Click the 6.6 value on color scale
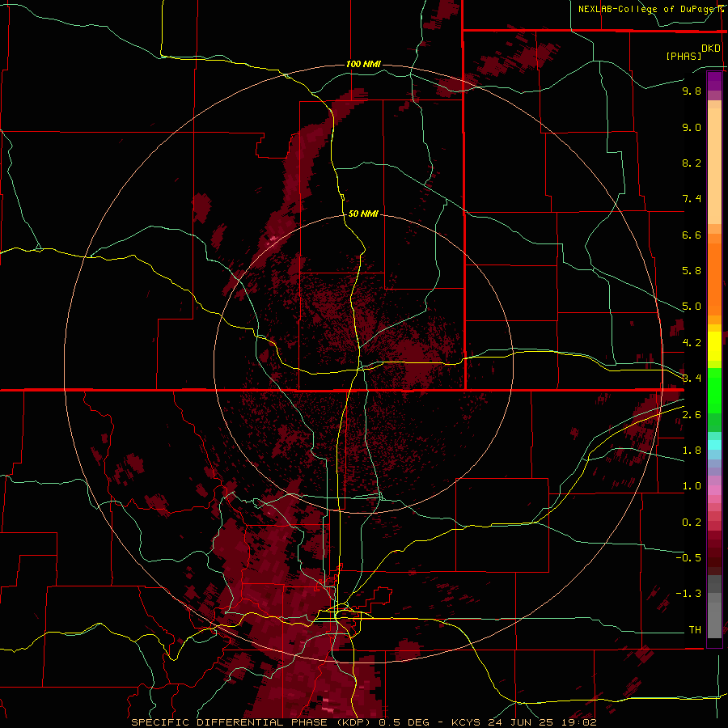This screenshot has height=728, width=728. tap(692, 235)
